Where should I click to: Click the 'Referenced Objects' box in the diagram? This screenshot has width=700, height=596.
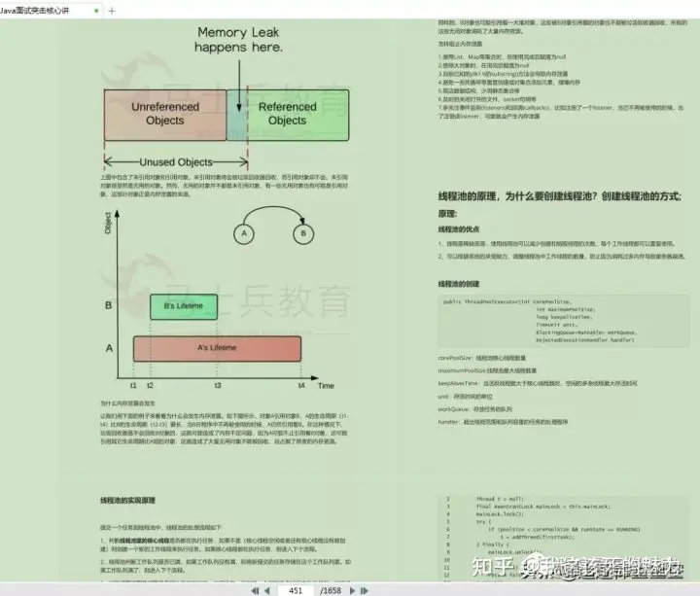pyautogui.click(x=288, y=115)
